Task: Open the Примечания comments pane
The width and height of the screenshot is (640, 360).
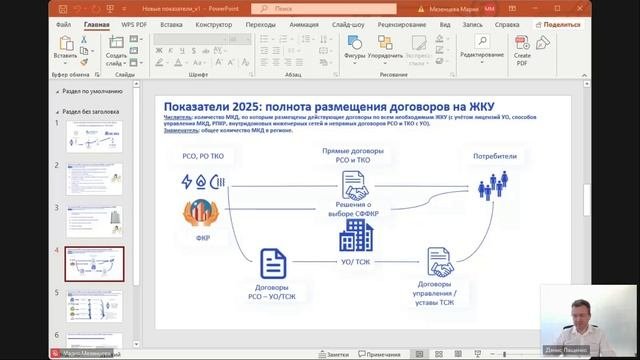Action: pos(379,354)
